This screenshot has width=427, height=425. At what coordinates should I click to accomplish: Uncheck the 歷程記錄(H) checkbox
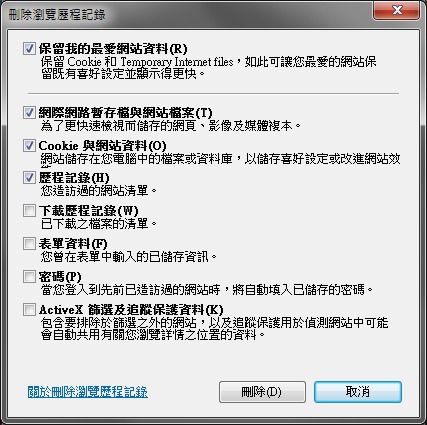pos(29,178)
